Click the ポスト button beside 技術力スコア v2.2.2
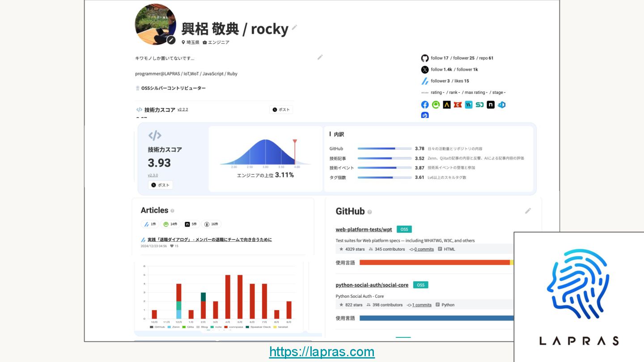The height and width of the screenshot is (362, 644). pyautogui.click(x=281, y=109)
